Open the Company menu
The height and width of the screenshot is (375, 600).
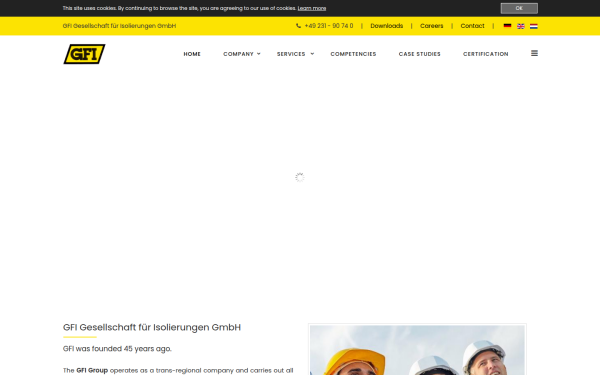238,54
